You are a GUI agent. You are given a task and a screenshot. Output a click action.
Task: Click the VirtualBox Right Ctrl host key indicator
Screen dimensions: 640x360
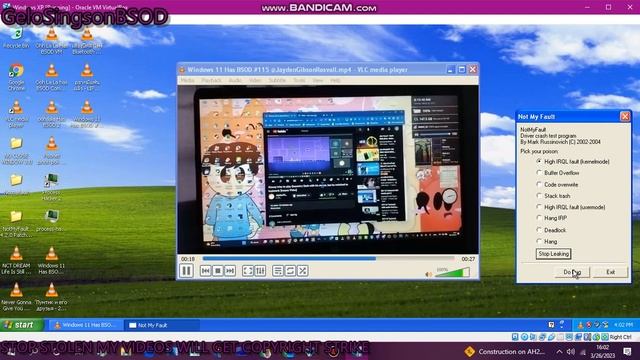coord(620,337)
